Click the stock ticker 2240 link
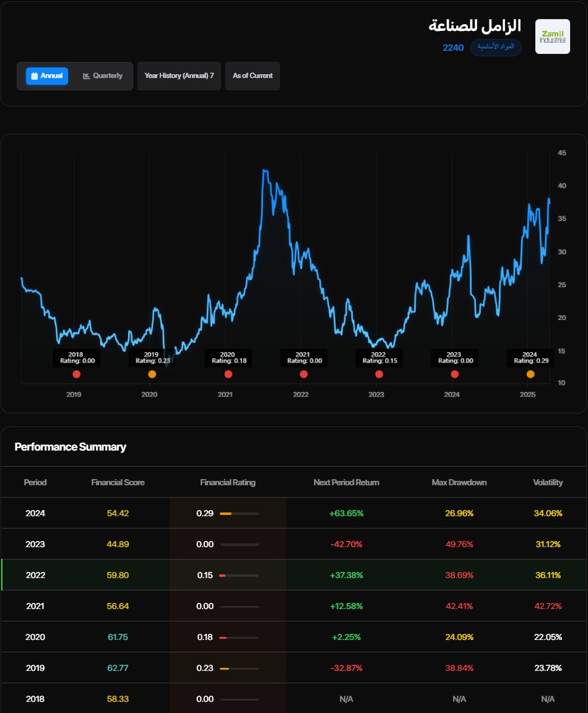The height and width of the screenshot is (713, 588). 454,48
